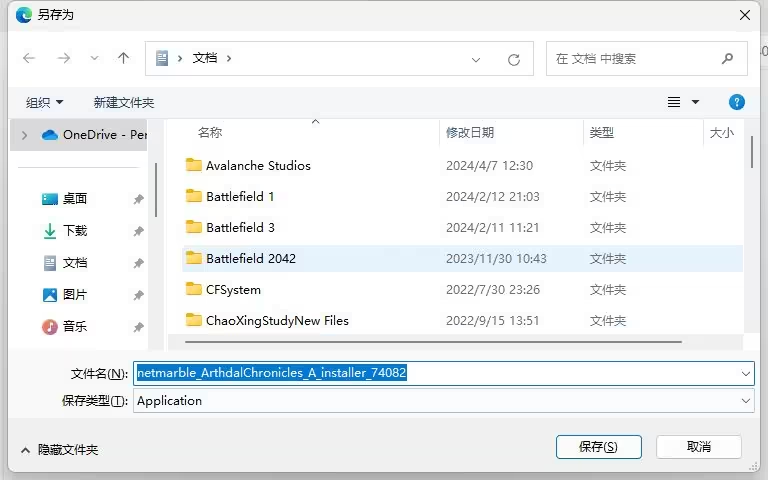Select ChaoXingStudyNew Files folder
Viewport: 768px width, 480px height.
(277, 321)
